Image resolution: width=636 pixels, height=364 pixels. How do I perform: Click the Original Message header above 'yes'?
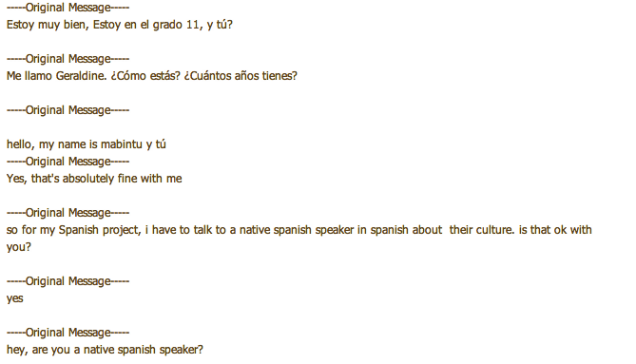click(x=67, y=281)
